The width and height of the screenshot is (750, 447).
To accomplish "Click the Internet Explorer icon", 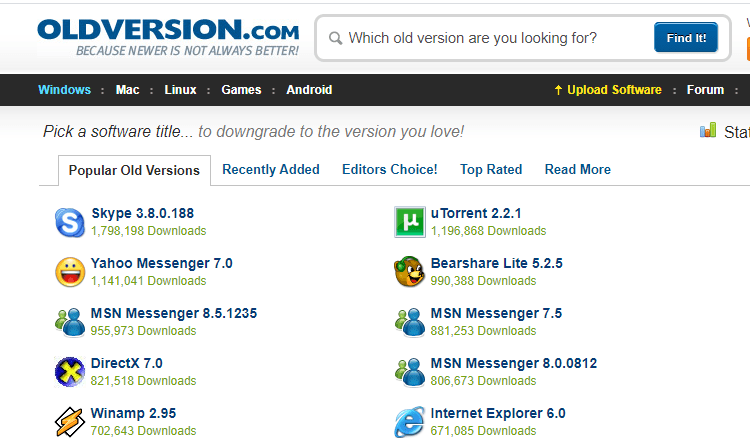I will (409, 422).
